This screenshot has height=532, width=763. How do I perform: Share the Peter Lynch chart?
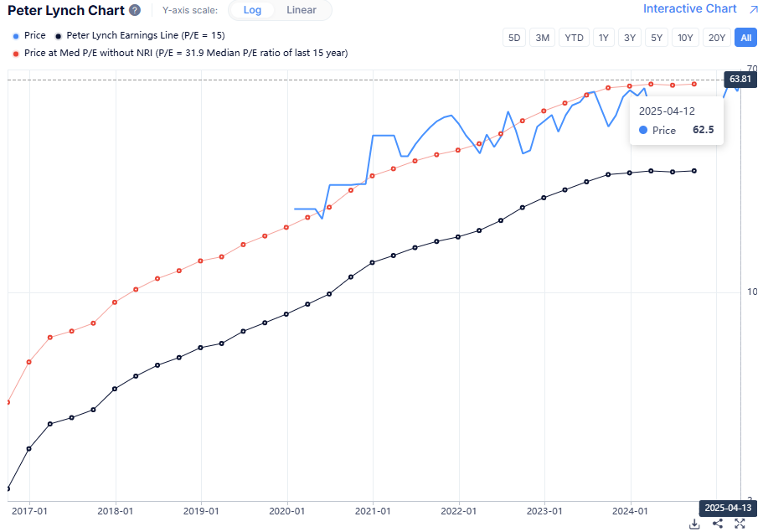718,524
